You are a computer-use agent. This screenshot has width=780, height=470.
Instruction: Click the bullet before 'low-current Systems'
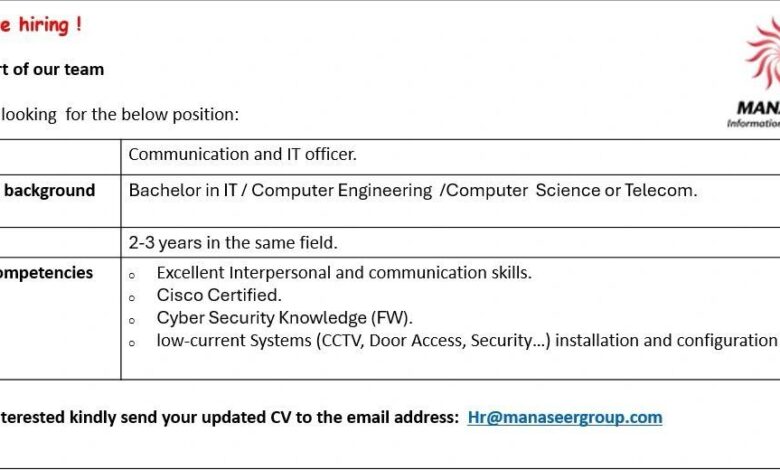pyautogui.click(x=132, y=343)
